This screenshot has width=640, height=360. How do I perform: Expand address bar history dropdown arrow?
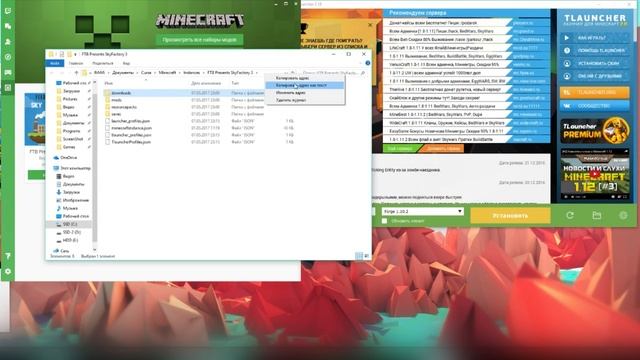click(286, 73)
